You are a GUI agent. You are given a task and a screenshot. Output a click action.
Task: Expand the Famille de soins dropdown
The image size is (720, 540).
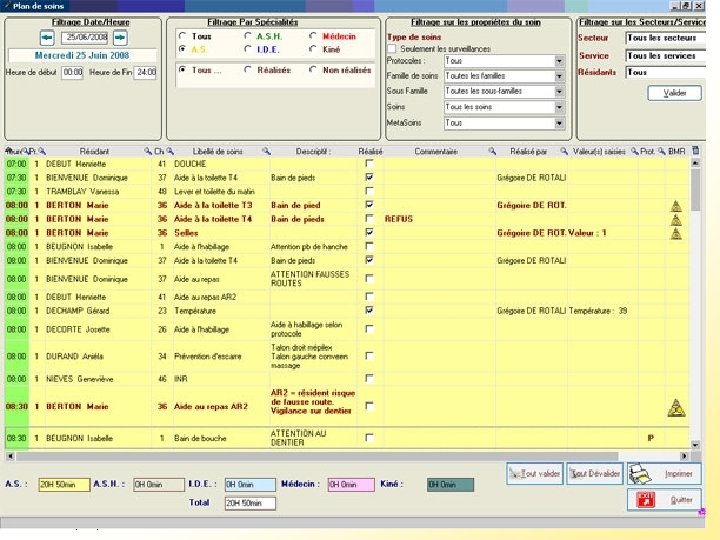(x=559, y=76)
